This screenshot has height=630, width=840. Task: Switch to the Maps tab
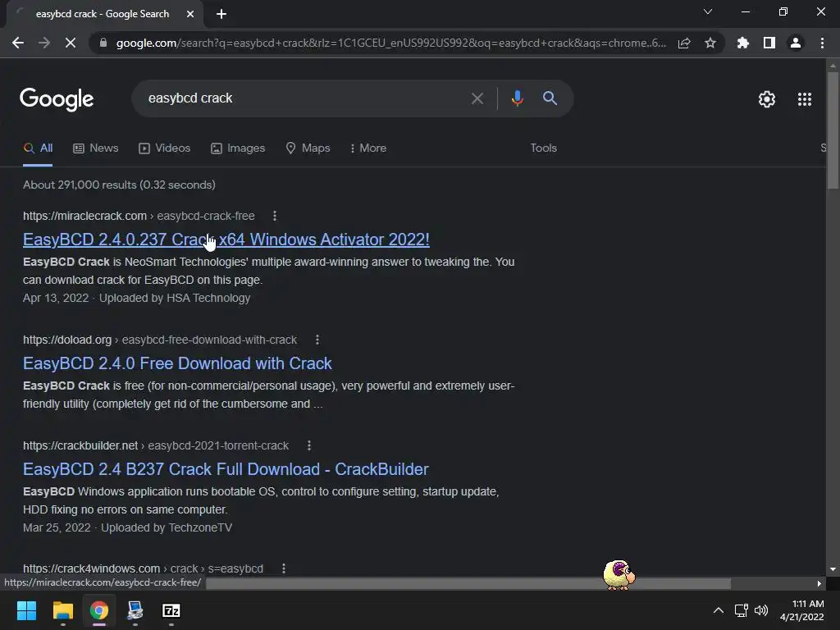click(x=308, y=148)
